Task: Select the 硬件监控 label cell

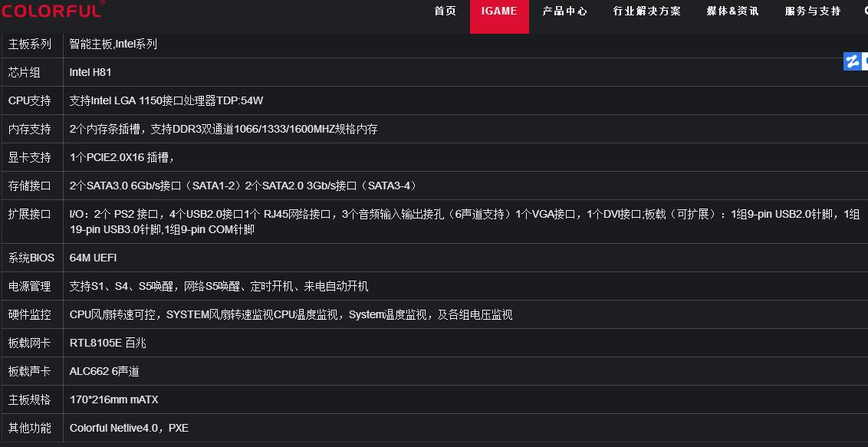Action: 31,315
